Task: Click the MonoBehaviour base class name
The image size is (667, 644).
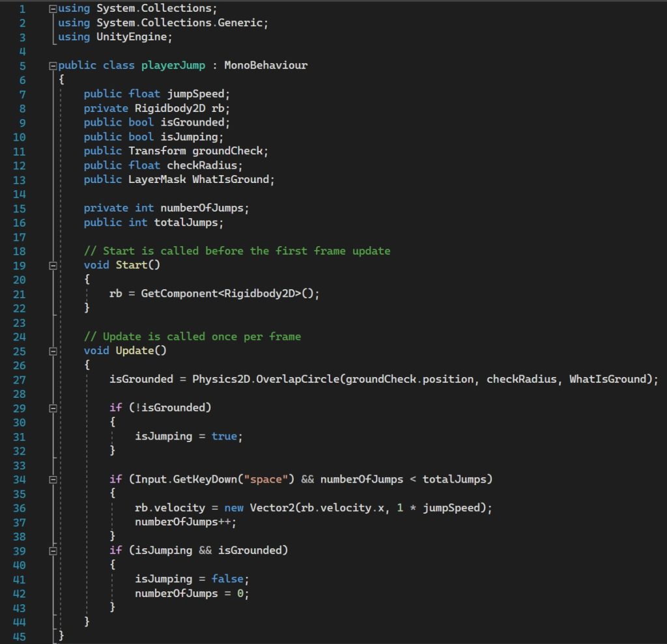Action: pos(266,65)
